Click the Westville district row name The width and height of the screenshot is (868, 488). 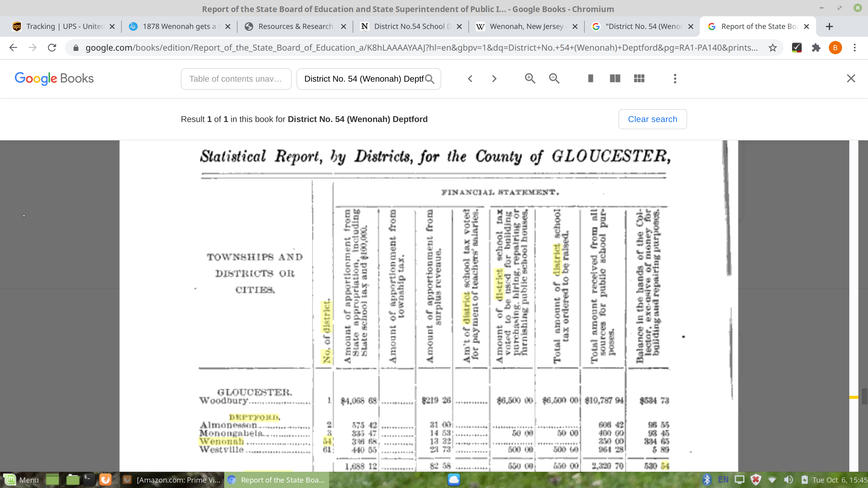(222, 450)
